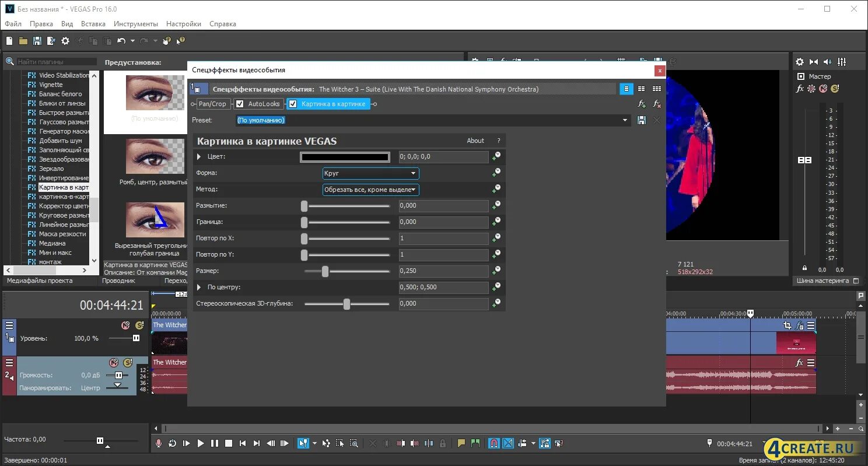This screenshot has height=466, width=868.
Task: Toggle automatic crossfades icon
Action: [x=508, y=443]
